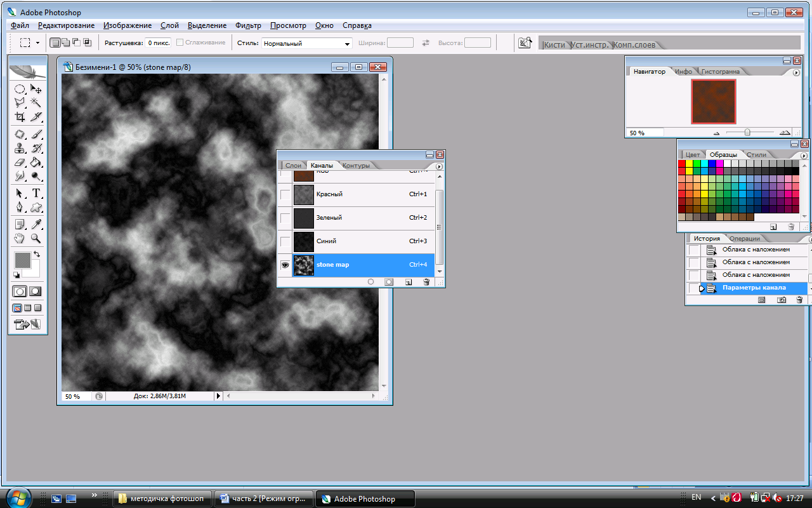Open document status bar options arrow
812x508 pixels.
(219, 396)
